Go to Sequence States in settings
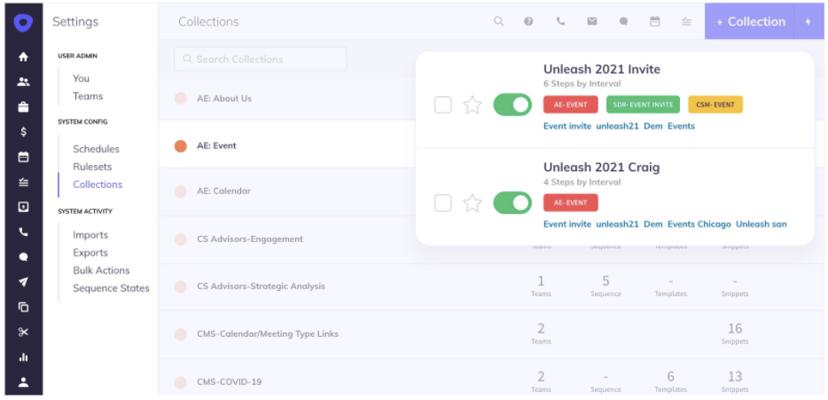This screenshot has height=400, width=828. coord(111,288)
